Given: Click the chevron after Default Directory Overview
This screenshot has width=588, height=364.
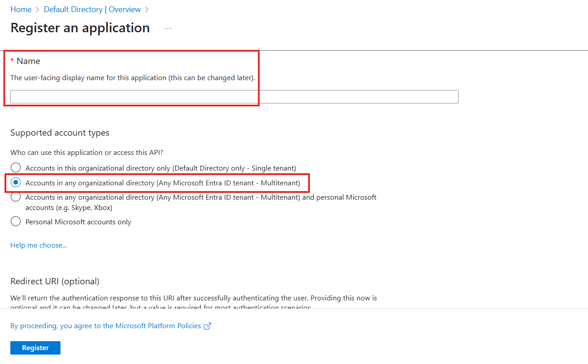Looking at the screenshot, I should coord(147,9).
